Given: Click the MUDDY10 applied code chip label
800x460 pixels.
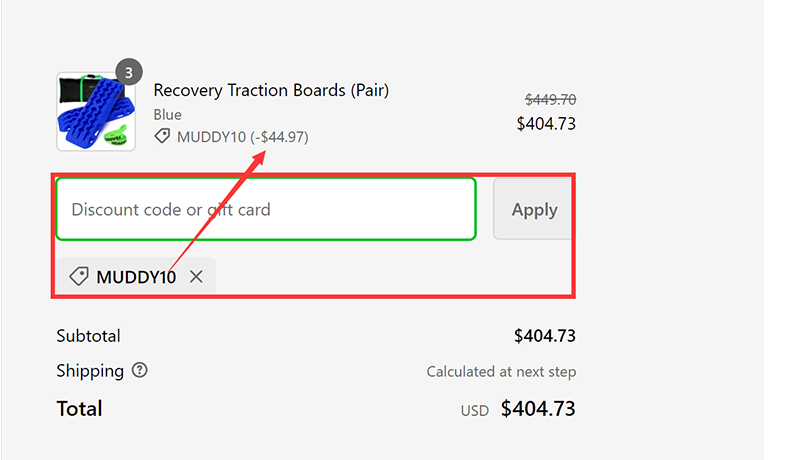Looking at the screenshot, I should (136, 277).
